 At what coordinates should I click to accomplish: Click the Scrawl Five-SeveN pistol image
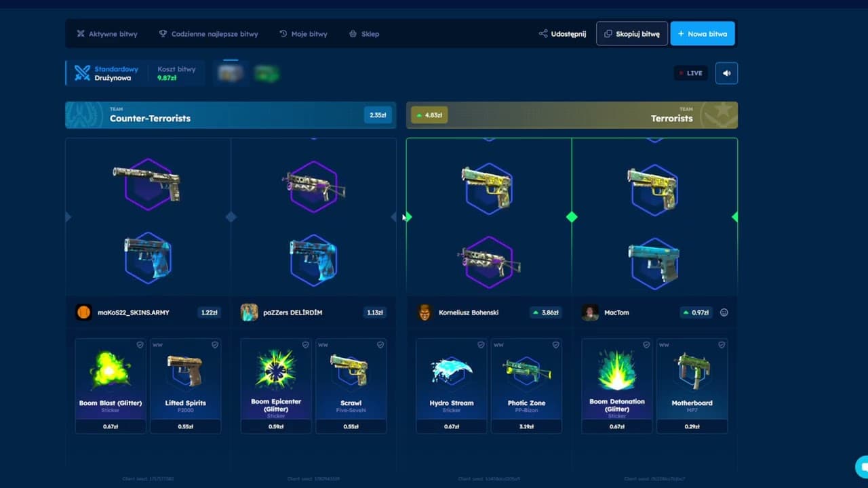[351, 369]
